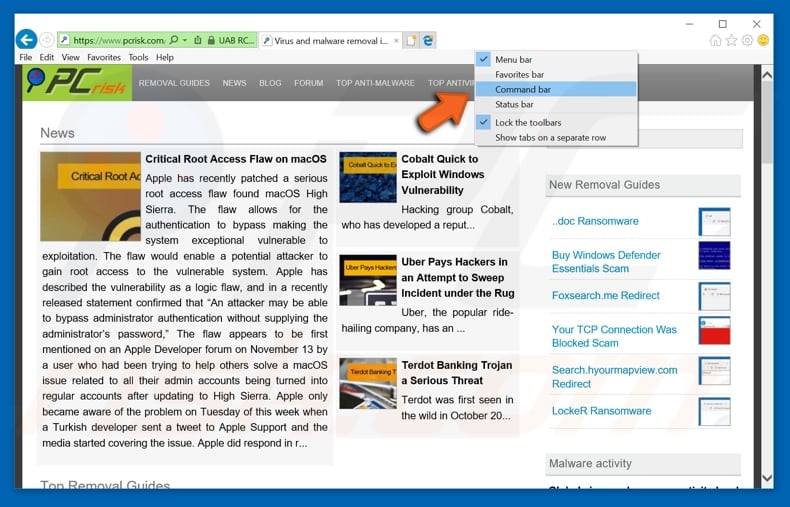This screenshot has height=507, width=790.
Task: Open the File menu
Action: tap(26, 57)
